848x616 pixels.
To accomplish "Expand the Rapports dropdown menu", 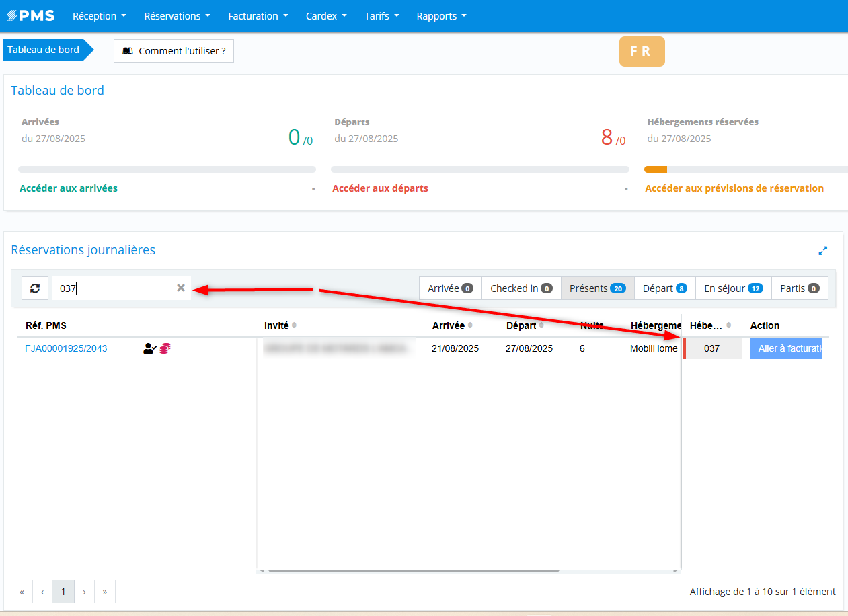I will [441, 16].
